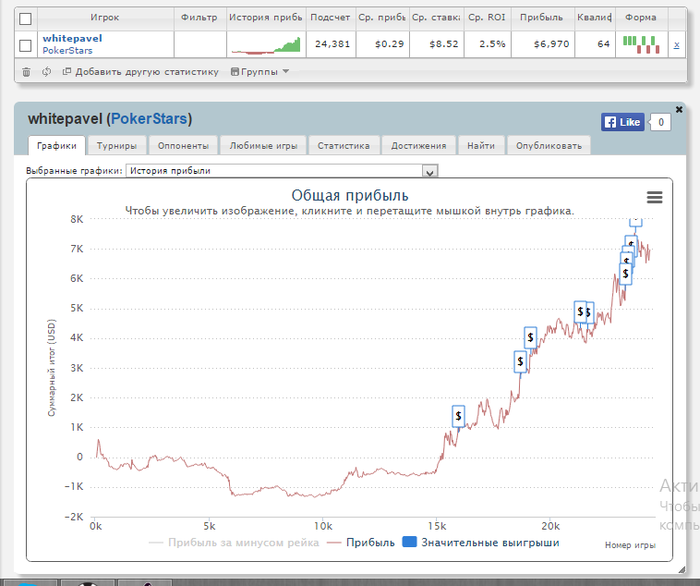The image size is (700, 586).
Task: Sort by the Фильтр column header
Action: (x=199, y=18)
